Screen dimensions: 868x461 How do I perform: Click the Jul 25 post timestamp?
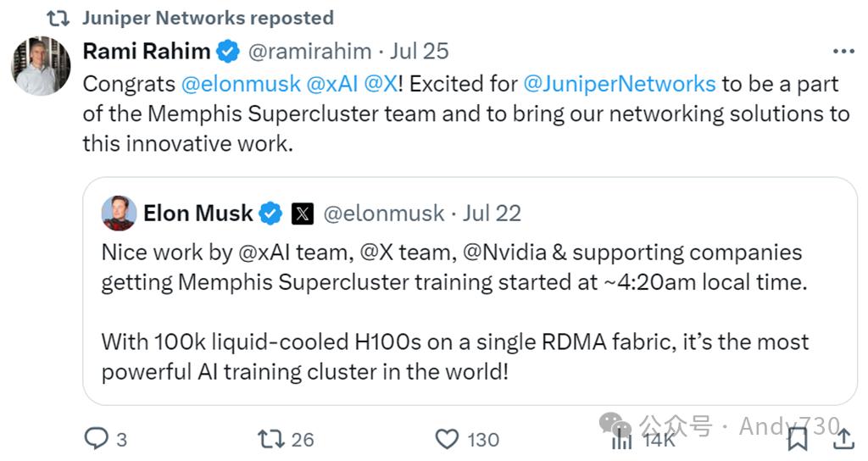click(x=420, y=52)
